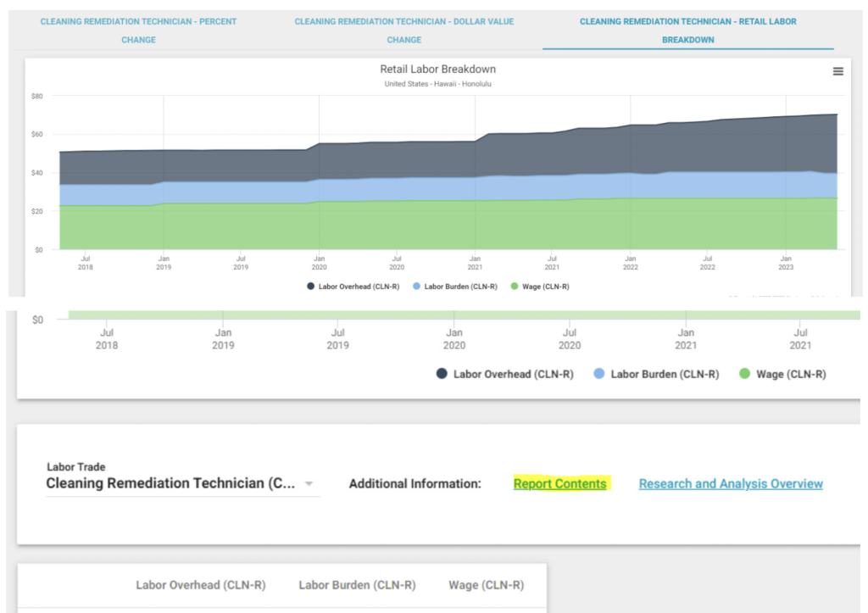Click dark Labor Overhead dot in lower legend
This screenshot has height=613, width=868.
coord(441,374)
